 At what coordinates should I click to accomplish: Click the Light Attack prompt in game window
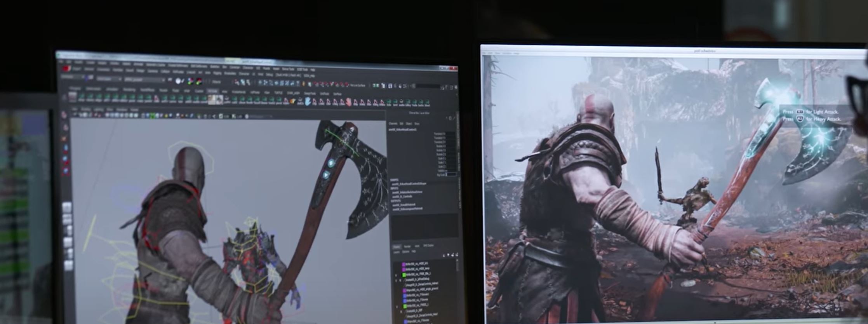point(811,112)
